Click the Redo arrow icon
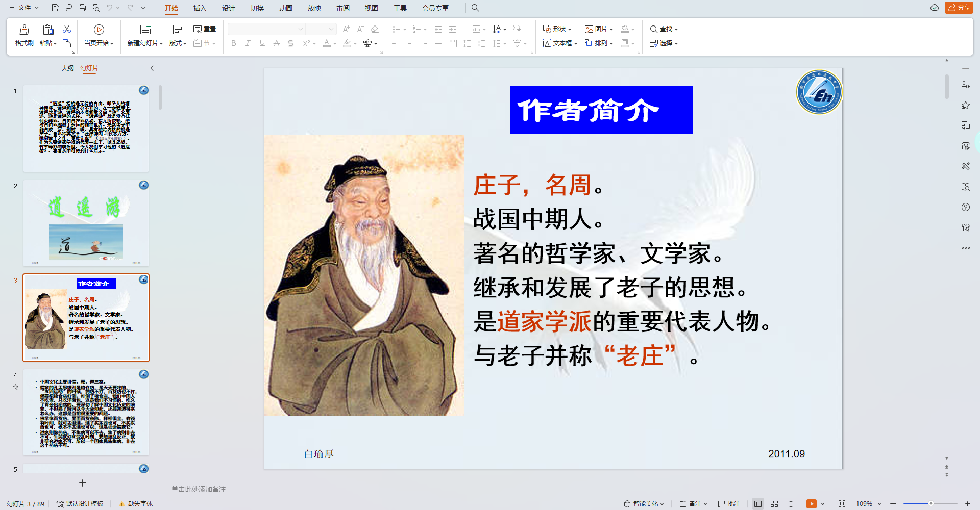Image resolution: width=980 pixels, height=510 pixels. (x=130, y=8)
